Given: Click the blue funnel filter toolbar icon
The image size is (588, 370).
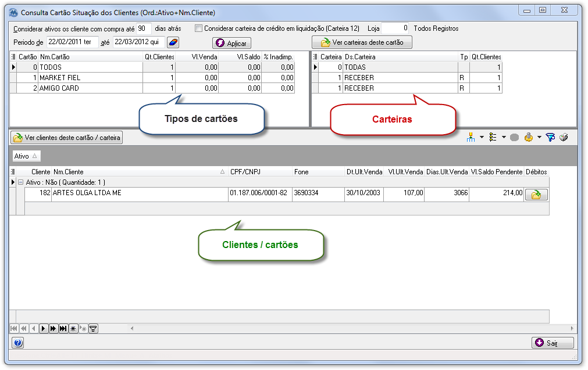Looking at the screenshot, I should 550,138.
